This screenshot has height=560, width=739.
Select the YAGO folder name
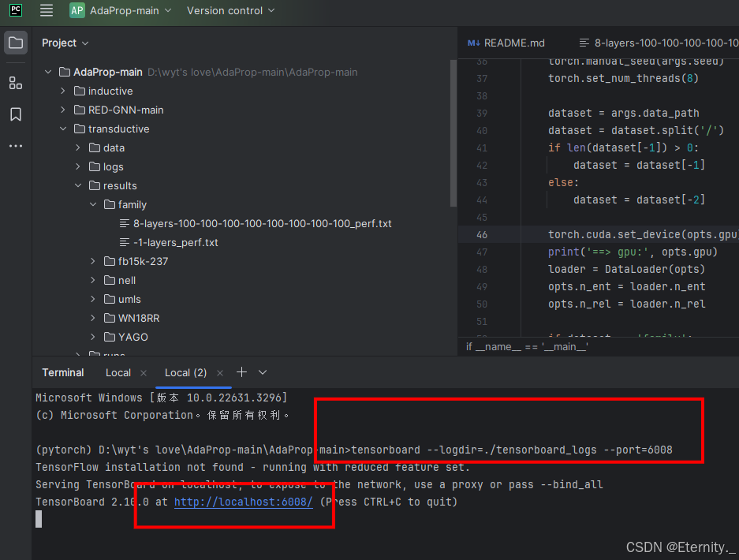pos(133,337)
